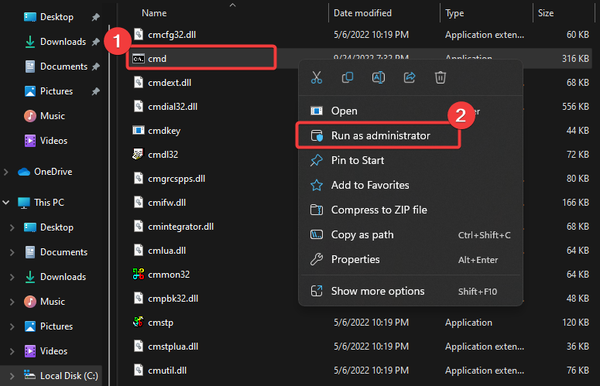Select the cmmon32 application icon
Viewport: 600px width, 386px height.
point(138,274)
